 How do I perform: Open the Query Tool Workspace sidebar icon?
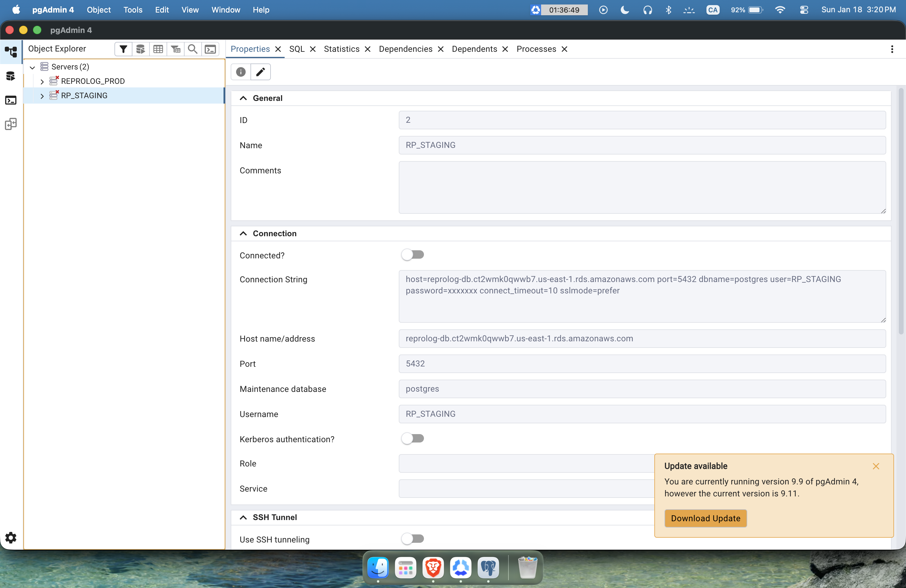11,76
